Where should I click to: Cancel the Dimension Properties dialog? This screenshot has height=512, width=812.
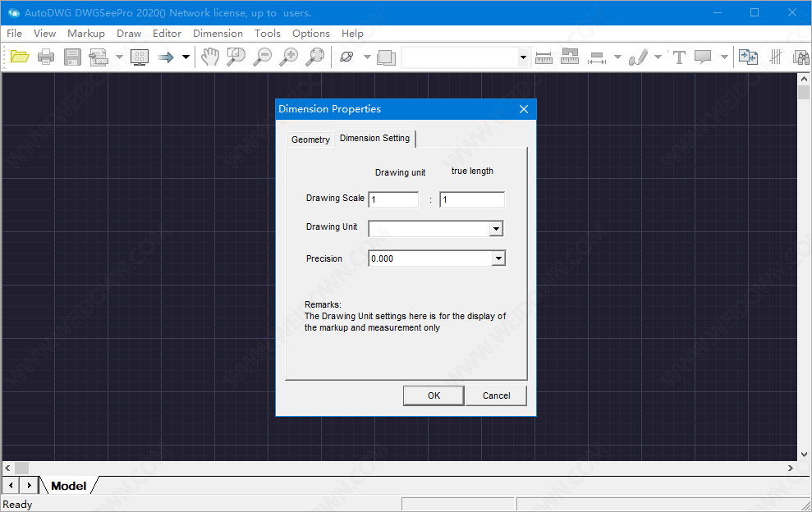pyautogui.click(x=496, y=395)
